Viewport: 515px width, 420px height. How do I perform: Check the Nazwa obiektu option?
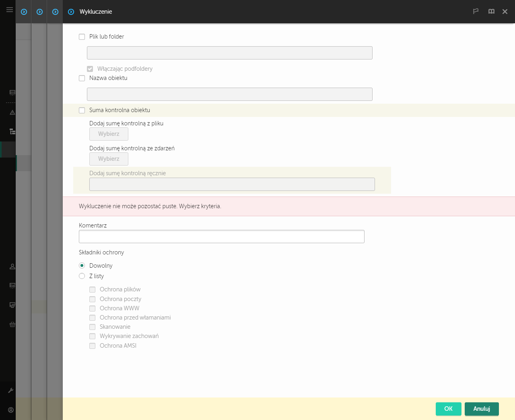pyautogui.click(x=82, y=78)
